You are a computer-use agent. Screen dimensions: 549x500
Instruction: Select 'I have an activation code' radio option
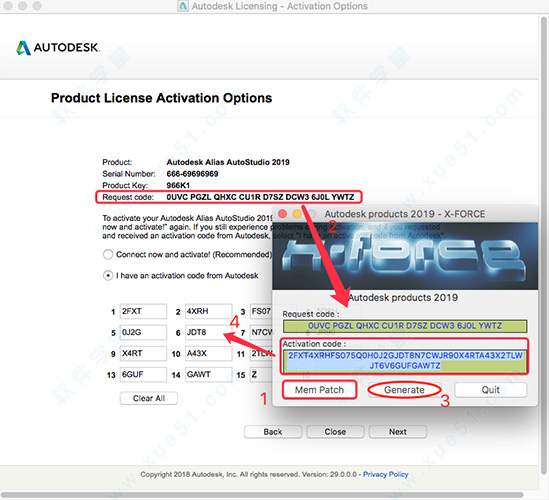click(108, 276)
